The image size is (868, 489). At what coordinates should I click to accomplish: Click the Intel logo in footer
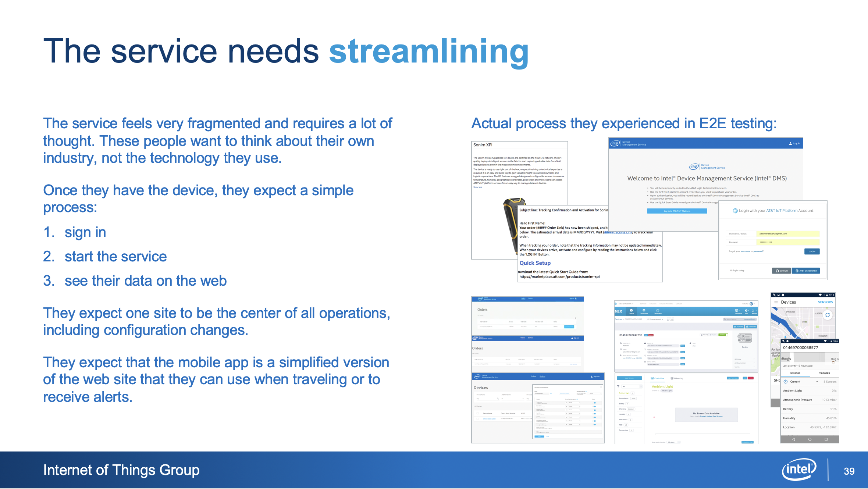point(799,470)
